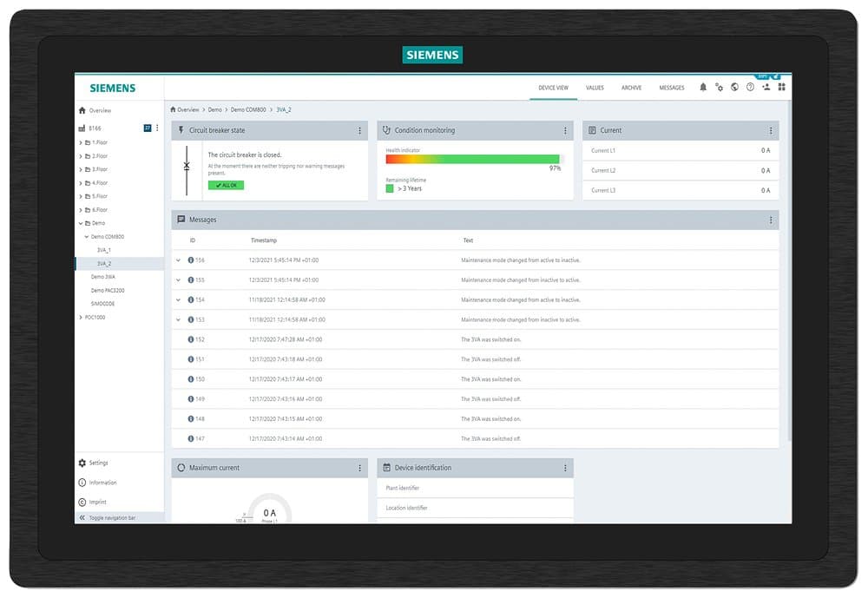Switch to the VALUES tab
Image resolution: width=868 pixels, height=598 pixels.
(x=595, y=88)
